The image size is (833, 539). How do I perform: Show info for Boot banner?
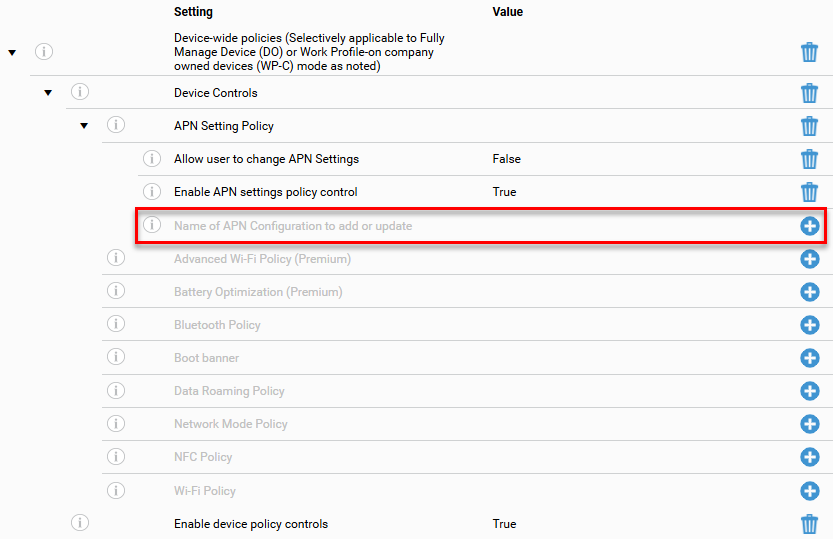116,356
